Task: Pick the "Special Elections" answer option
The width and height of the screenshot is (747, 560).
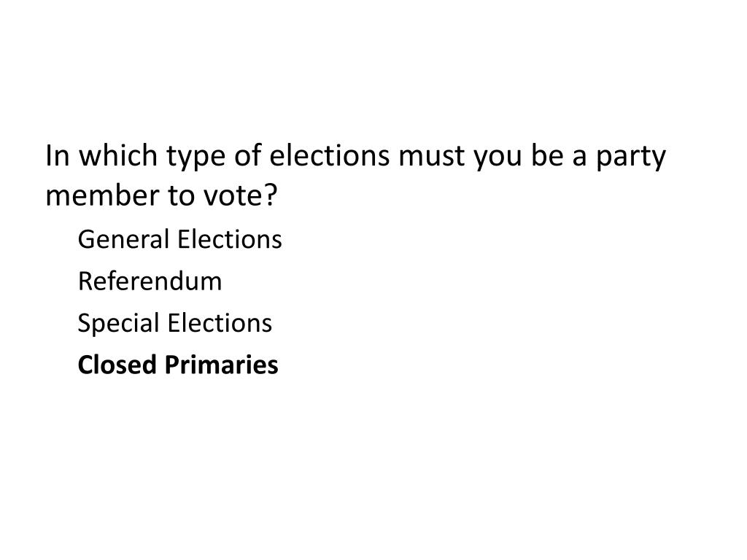Action: click(175, 323)
